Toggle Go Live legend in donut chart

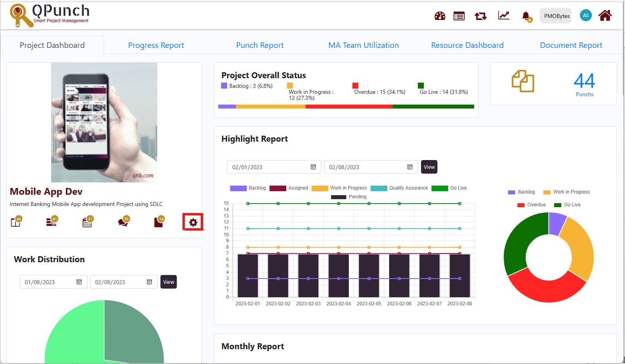pos(567,205)
